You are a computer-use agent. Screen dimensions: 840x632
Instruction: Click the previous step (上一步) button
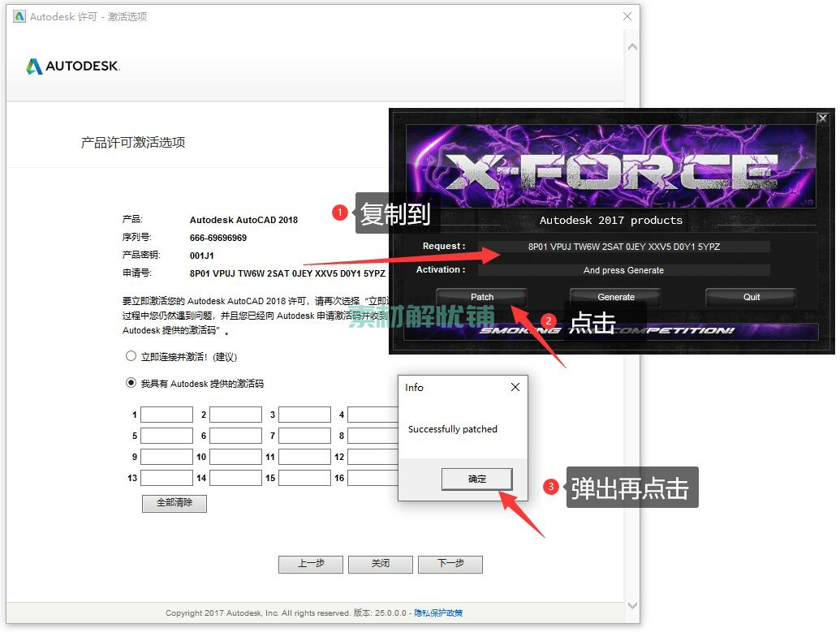311,564
